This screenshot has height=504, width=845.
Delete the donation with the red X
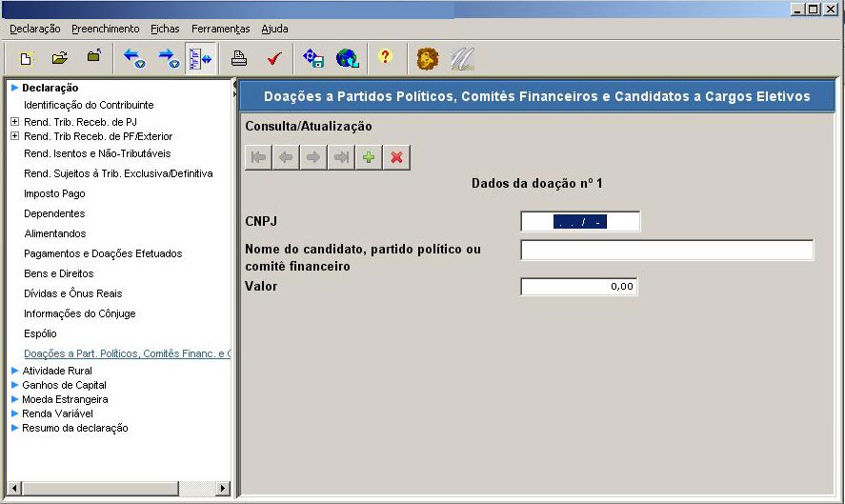point(396,157)
